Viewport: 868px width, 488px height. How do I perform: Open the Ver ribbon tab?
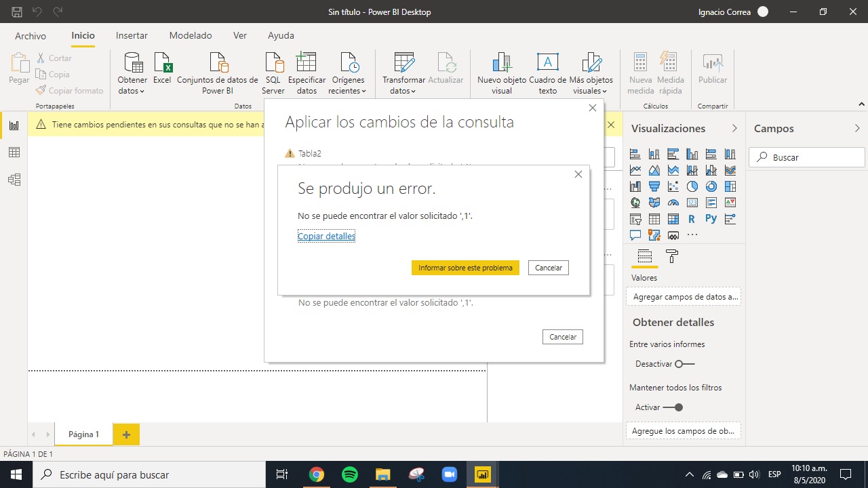coord(240,36)
